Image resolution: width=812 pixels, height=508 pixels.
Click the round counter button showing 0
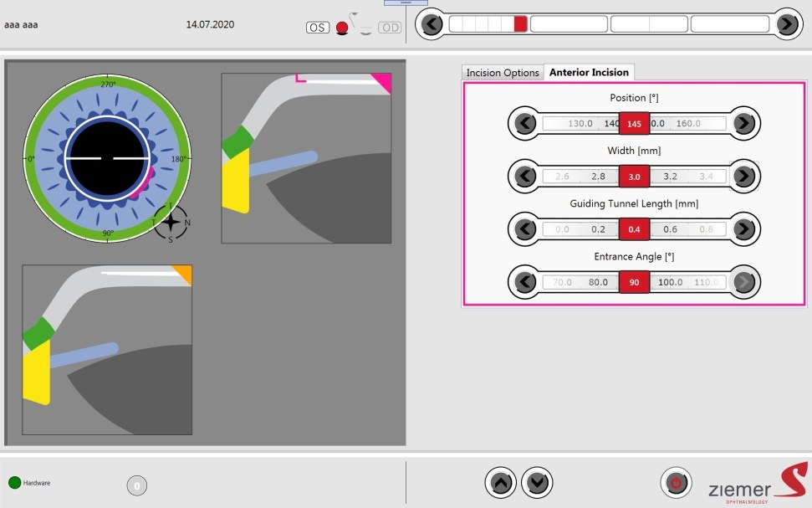(136, 485)
